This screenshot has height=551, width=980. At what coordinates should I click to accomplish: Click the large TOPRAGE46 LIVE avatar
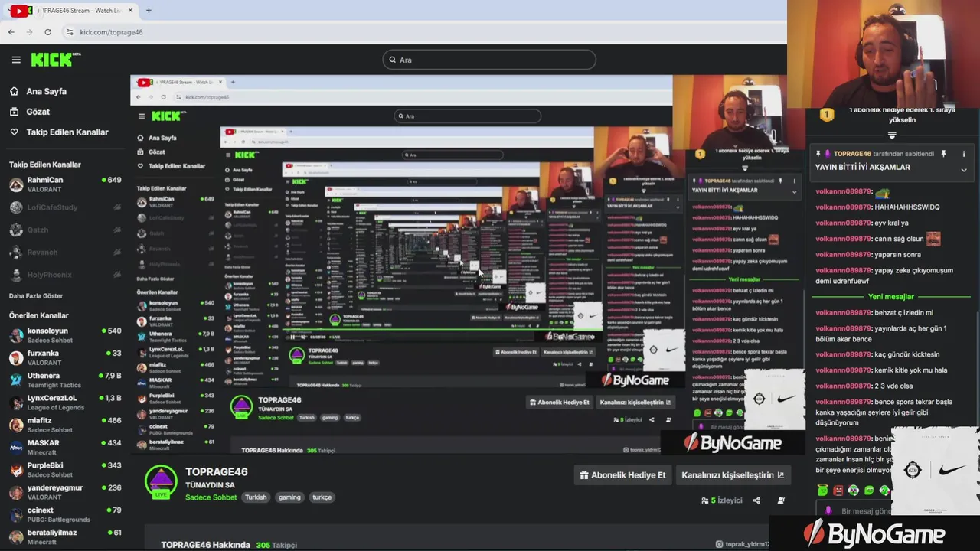click(x=161, y=483)
